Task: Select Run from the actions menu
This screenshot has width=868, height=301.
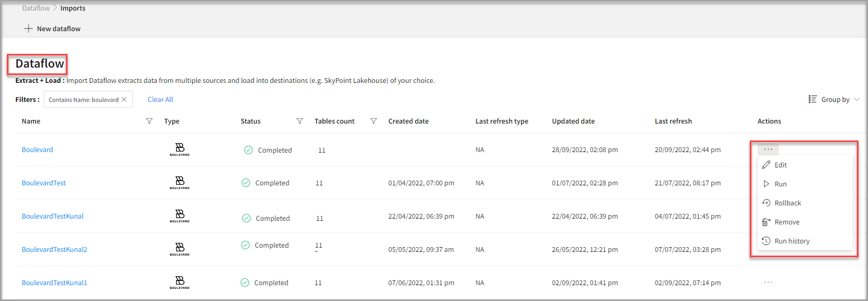Action: (780, 184)
